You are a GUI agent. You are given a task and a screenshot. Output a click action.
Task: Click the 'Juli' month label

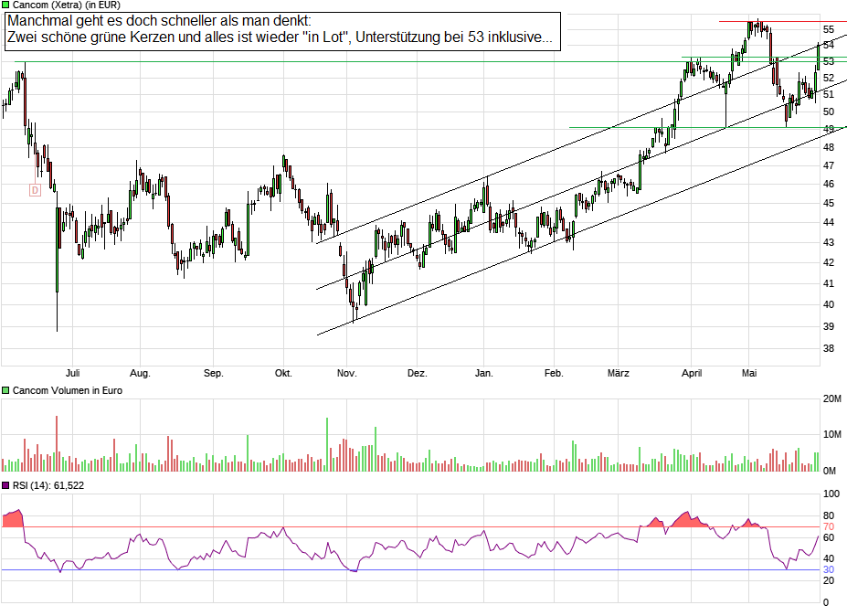(x=73, y=373)
